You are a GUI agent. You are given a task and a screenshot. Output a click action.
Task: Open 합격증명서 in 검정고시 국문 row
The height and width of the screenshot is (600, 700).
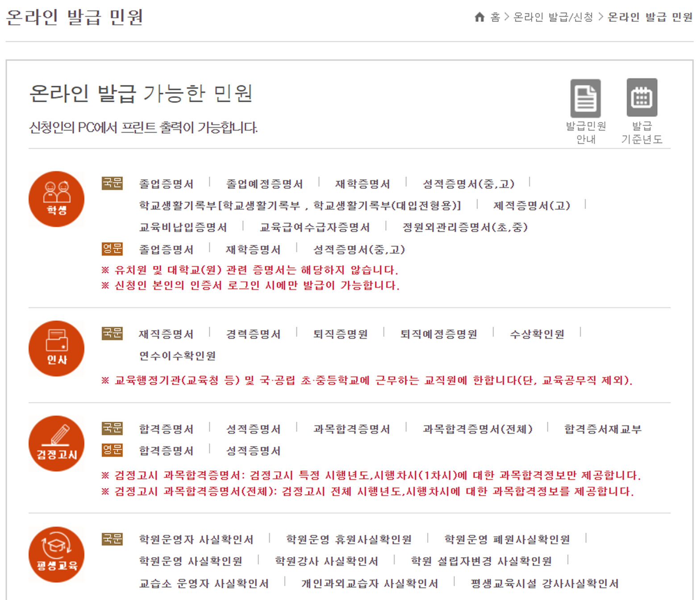pyautogui.click(x=166, y=429)
